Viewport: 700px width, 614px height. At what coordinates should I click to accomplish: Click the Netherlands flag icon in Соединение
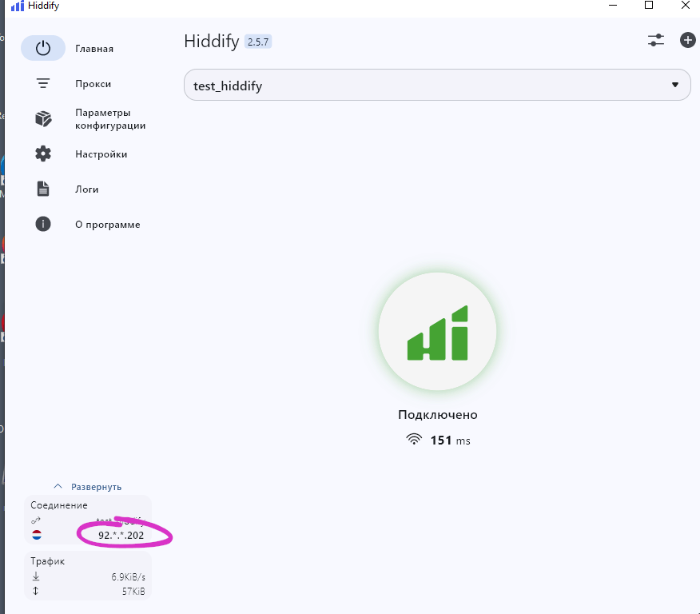click(x=37, y=535)
